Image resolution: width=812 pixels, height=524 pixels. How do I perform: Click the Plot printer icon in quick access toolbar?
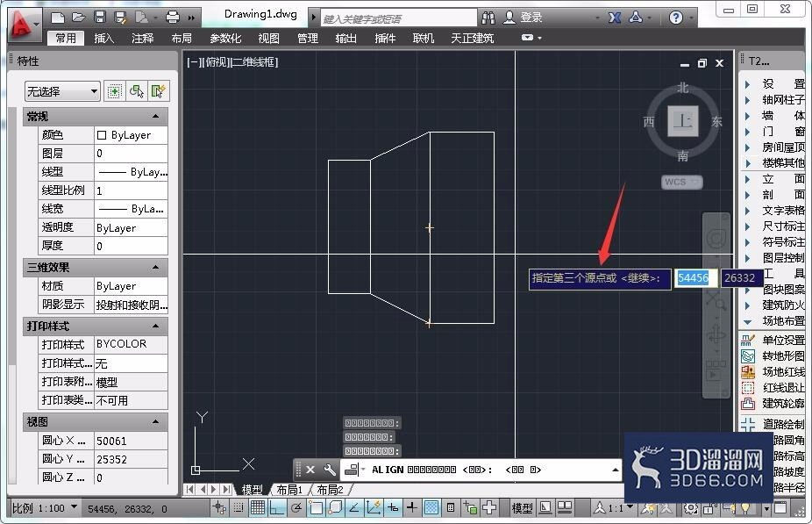pyautogui.click(x=173, y=18)
